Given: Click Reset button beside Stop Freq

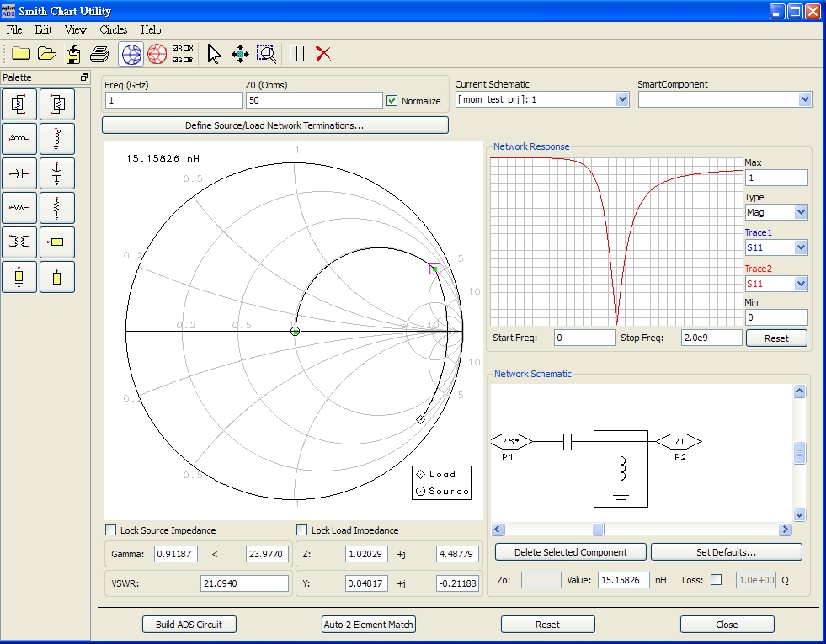Looking at the screenshot, I should tap(776, 338).
